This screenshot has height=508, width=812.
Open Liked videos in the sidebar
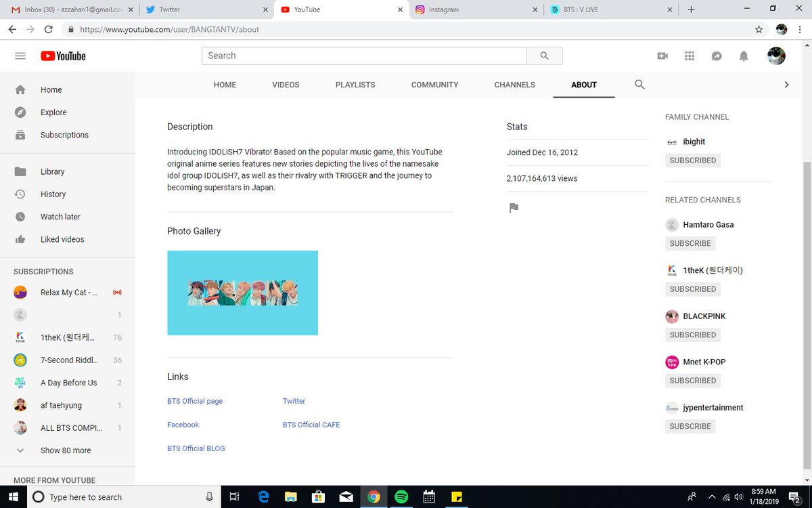pos(68,239)
